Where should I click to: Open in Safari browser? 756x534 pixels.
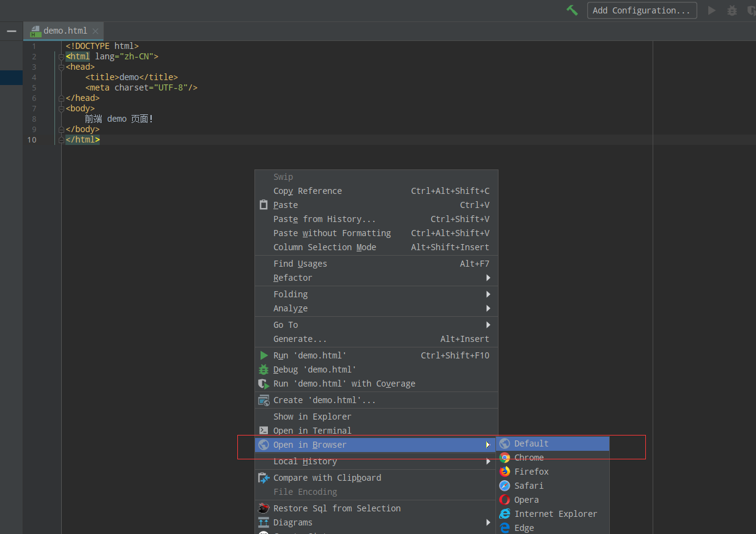pyautogui.click(x=553, y=486)
